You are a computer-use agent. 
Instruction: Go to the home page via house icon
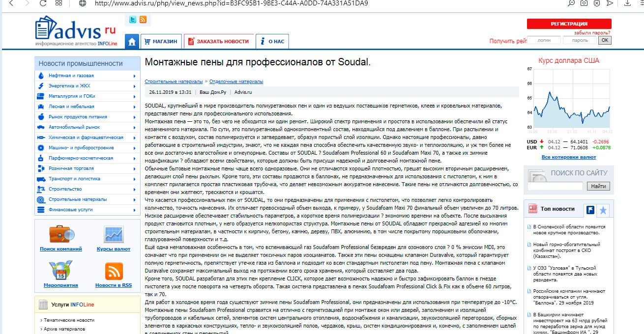click(132, 42)
